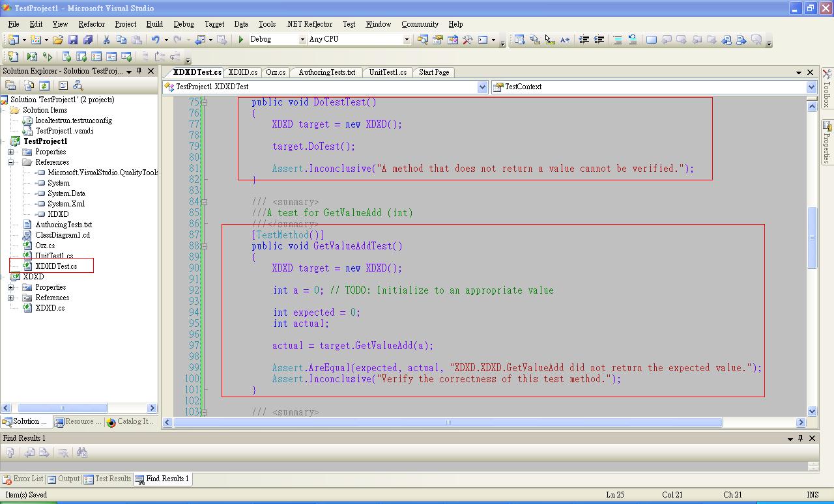Uncomment selected lines icon
834x504 pixels.
632,40
